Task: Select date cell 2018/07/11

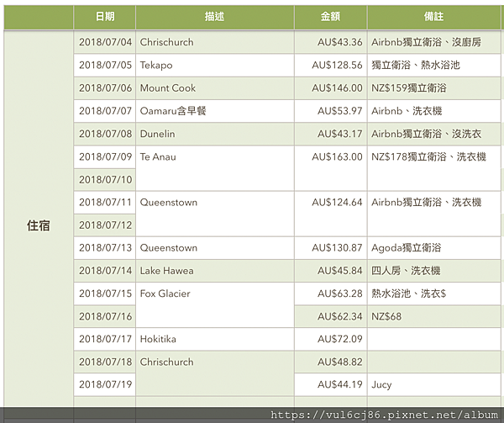Action: click(104, 203)
